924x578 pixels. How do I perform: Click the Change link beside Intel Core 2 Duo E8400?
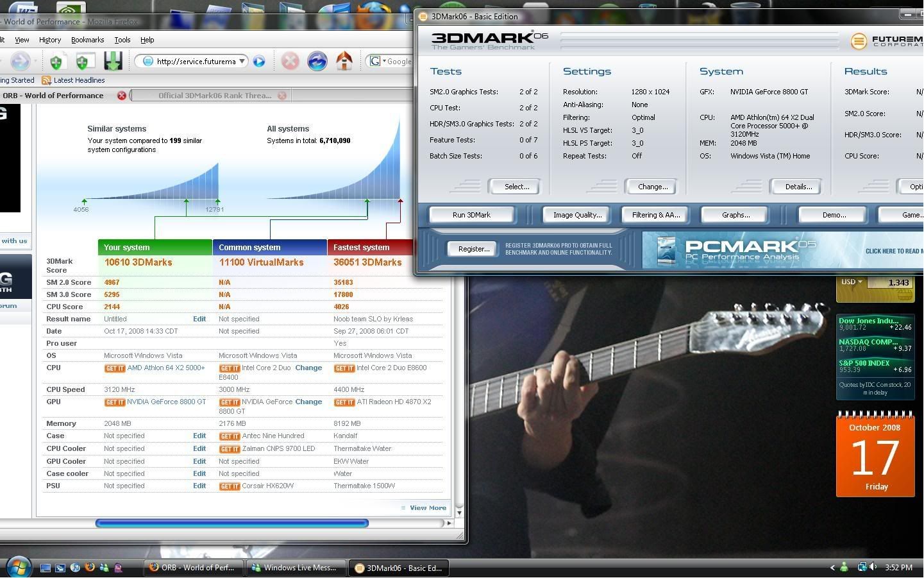[308, 368]
